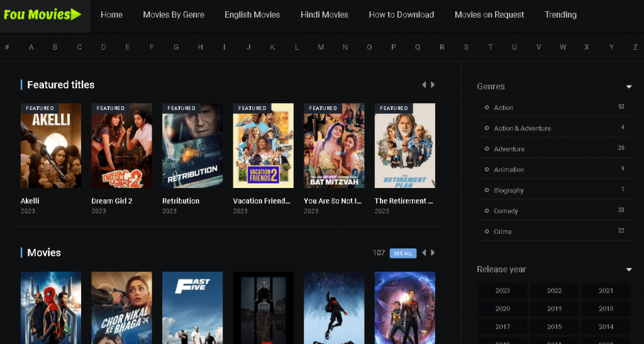Collapse the Release year section arrow

click(629, 270)
